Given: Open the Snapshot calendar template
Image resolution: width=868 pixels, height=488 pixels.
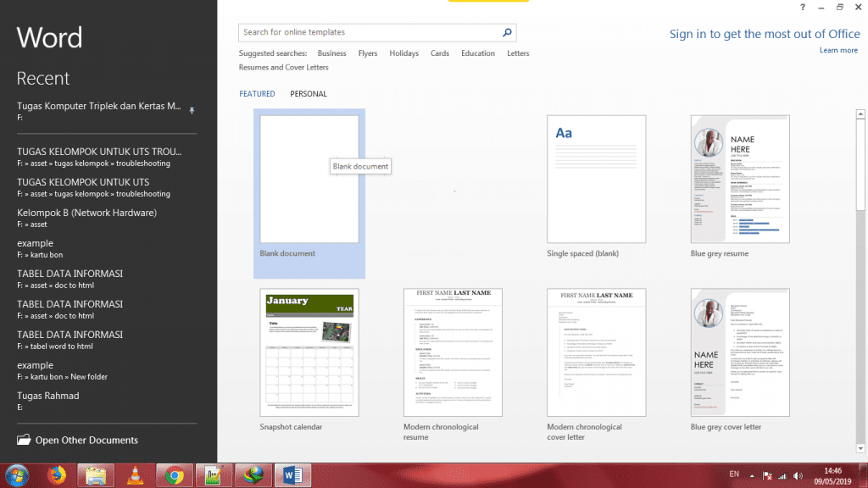Looking at the screenshot, I should 309,352.
